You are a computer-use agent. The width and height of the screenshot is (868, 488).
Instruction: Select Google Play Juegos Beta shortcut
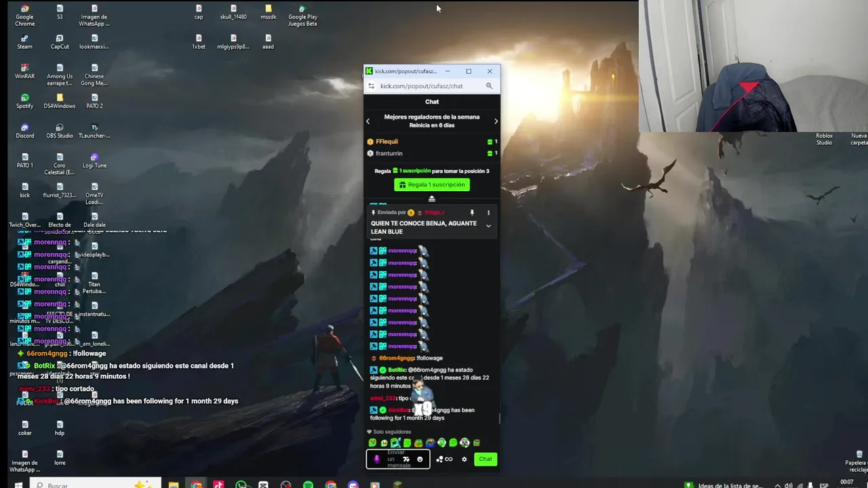pos(302,16)
